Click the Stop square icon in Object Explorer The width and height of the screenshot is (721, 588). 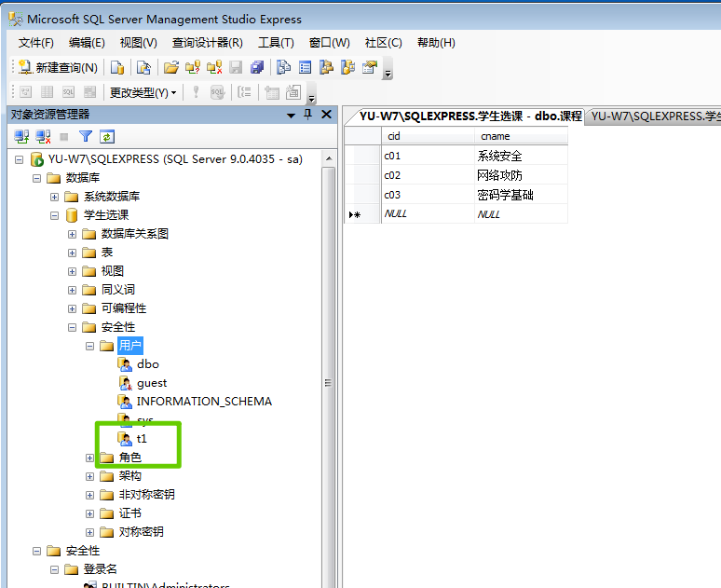click(64, 137)
